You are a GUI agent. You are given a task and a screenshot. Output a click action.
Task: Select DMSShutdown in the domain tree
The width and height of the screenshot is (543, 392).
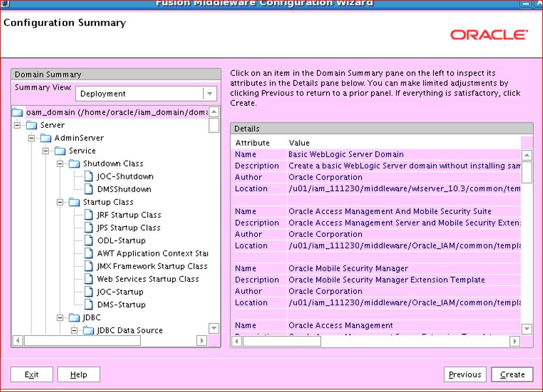[x=124, y=189]
